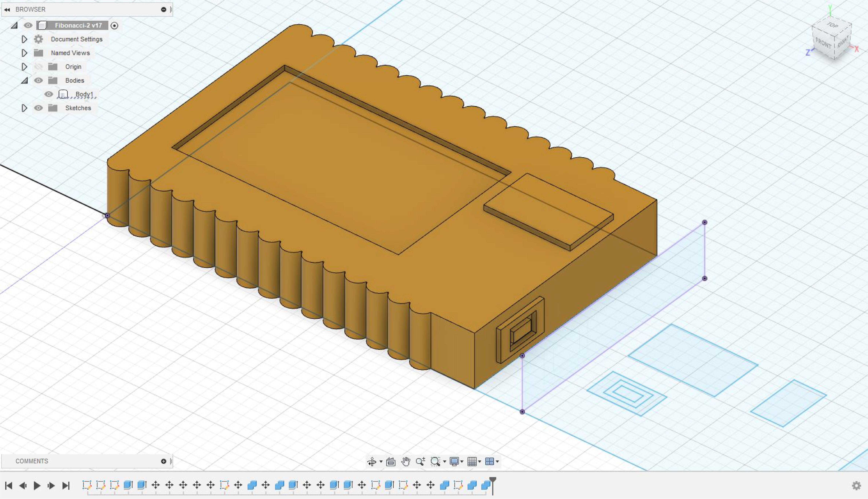
Task: Click the Viewports layout icon
Action: 490,462
